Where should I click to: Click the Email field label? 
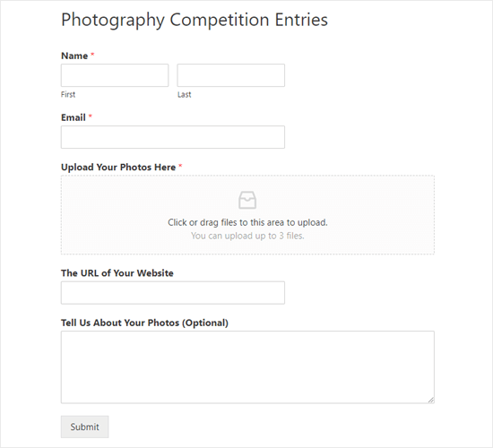coord(74,117)
